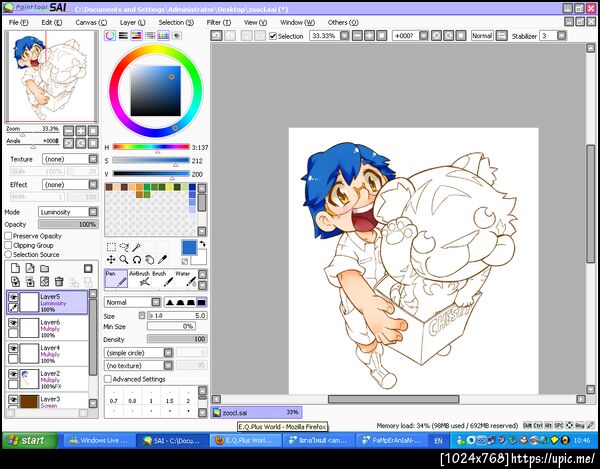The width and height of the screenshot is (600, 469).
Task: Toggle the RGB slider panel icon
Action: (x=123, y=36)
